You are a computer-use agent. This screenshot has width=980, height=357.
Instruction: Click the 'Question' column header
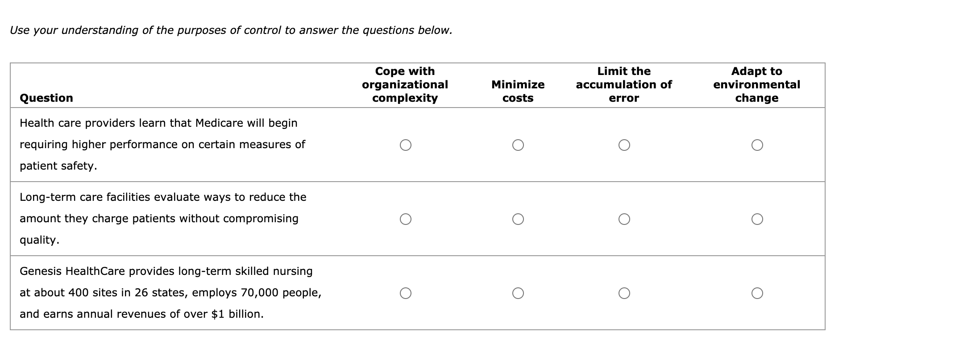pos(46,98)
